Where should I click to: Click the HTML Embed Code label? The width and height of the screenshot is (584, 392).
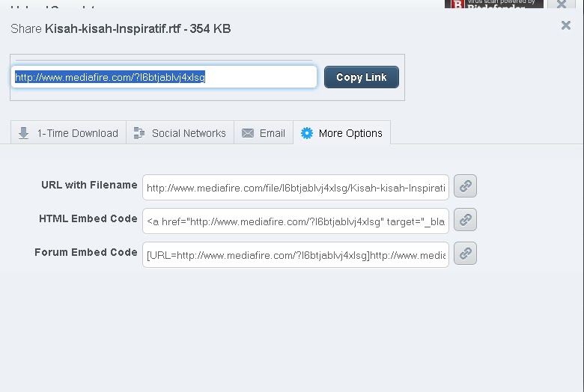tap(88, 218)
